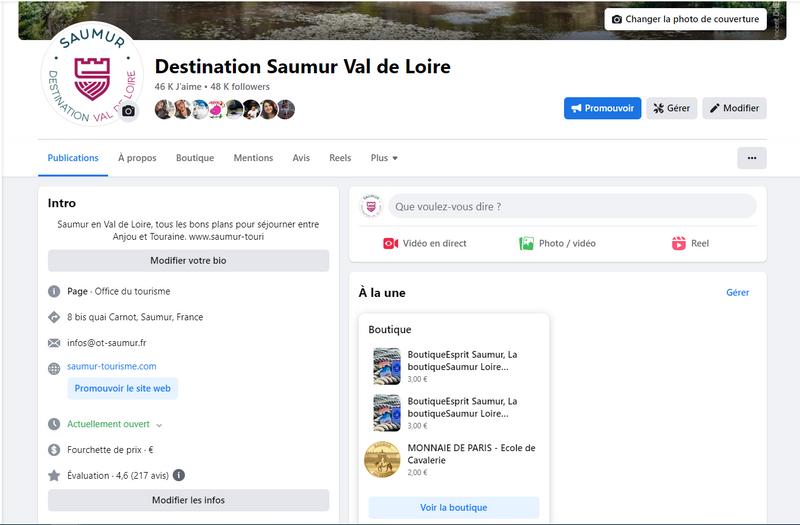Image resolution: width=800 pixels, height=525 pixels.
Task: Switch to the À propos tab
Action: click(x=137, y=158)
